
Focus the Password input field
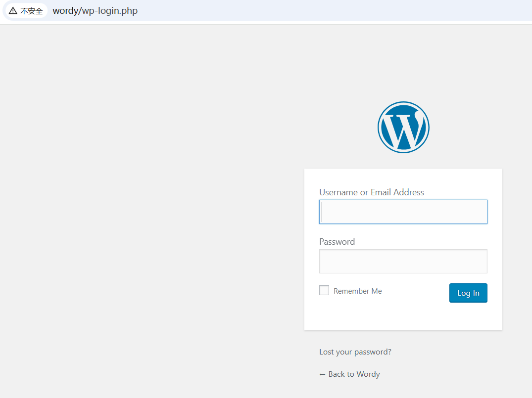(x=403, y=262)
